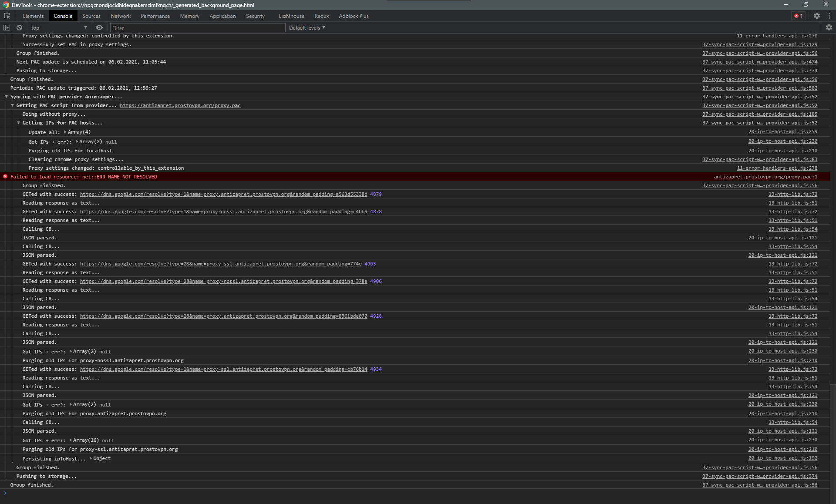The width and height of the screenshot is (836, 504).
Task: Select the inspect element cursor icon
Action: coord(7,16)
